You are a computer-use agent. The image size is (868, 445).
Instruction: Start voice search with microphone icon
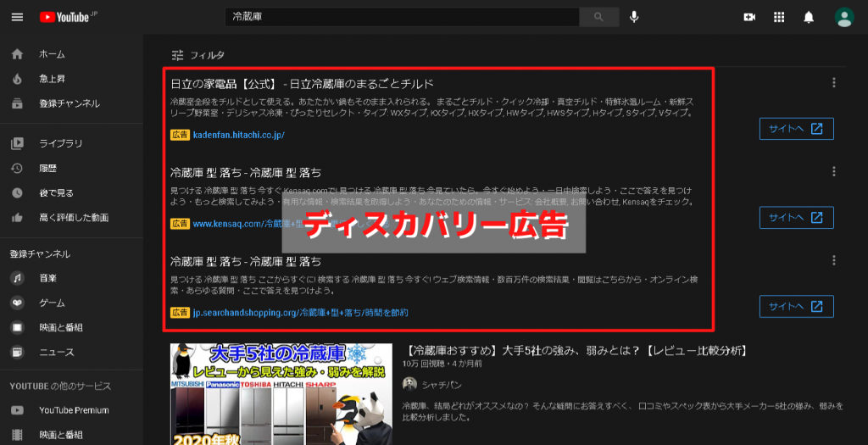coord(634,17)
